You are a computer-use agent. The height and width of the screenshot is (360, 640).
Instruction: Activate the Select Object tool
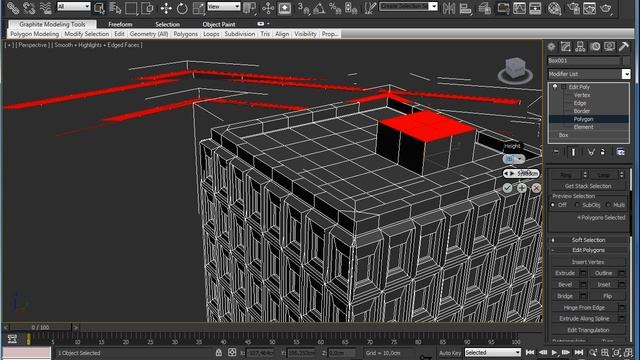coord(99,7)
